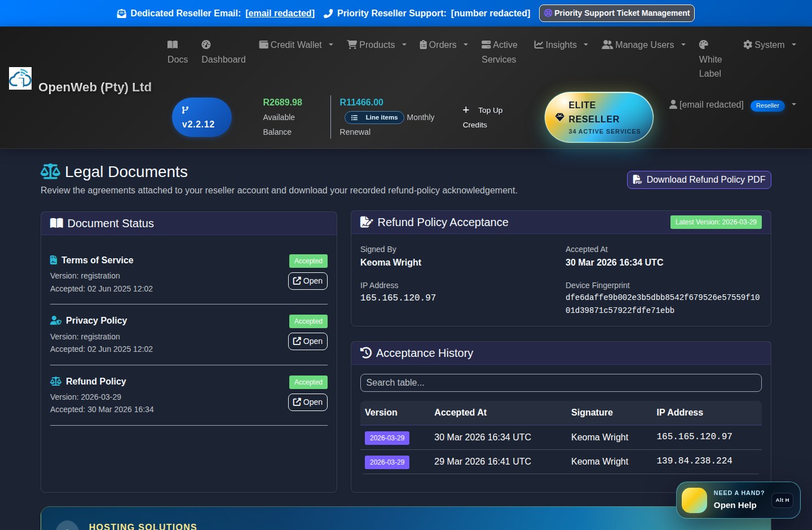This screenshot has width=812, height=530.
Task: Open the Refund Policy document
Action: pyautogui.click(x=308, y=402)
